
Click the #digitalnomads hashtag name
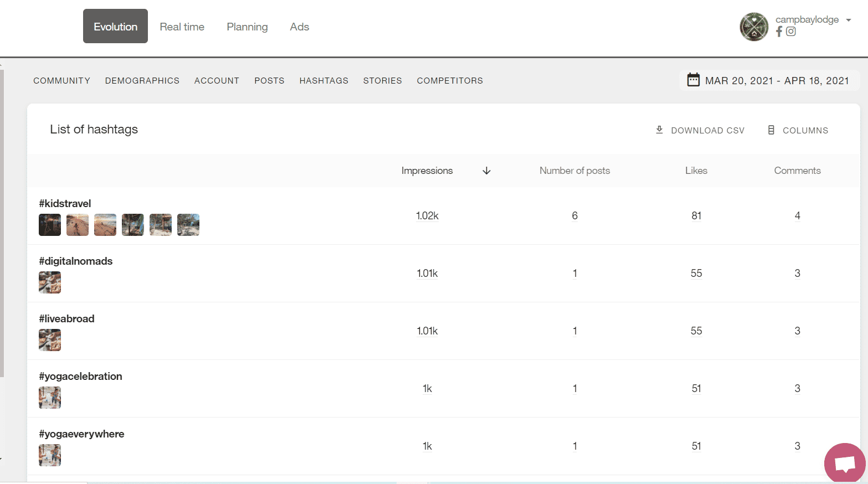75,261
